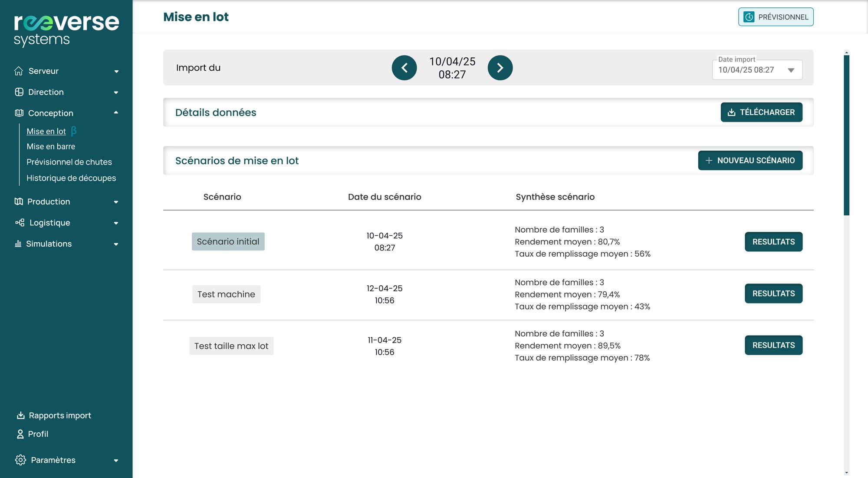
Task: Click the Production map icon
Action: (19, 201)
